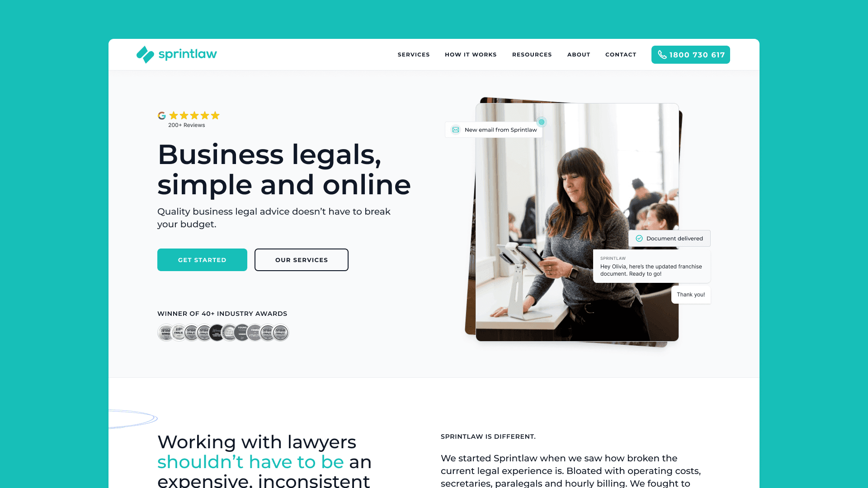868x488 pixels.
Task: Toggle the ABOUT navigation menu item
Action: 578,54
